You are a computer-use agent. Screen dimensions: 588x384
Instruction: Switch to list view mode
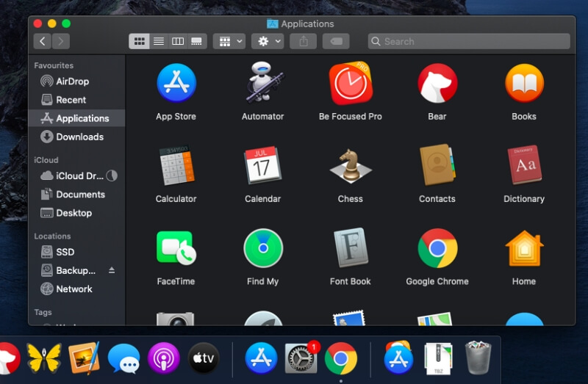coord(158,41)
